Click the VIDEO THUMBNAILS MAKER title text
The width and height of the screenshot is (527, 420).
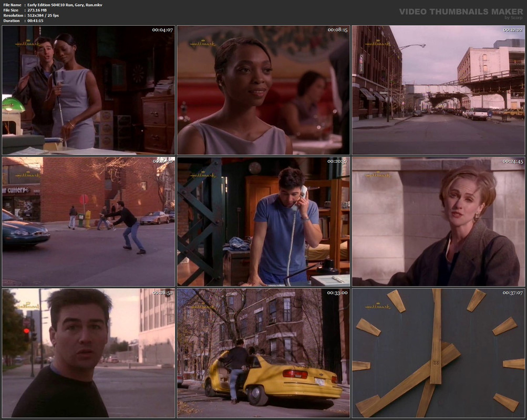461,12
